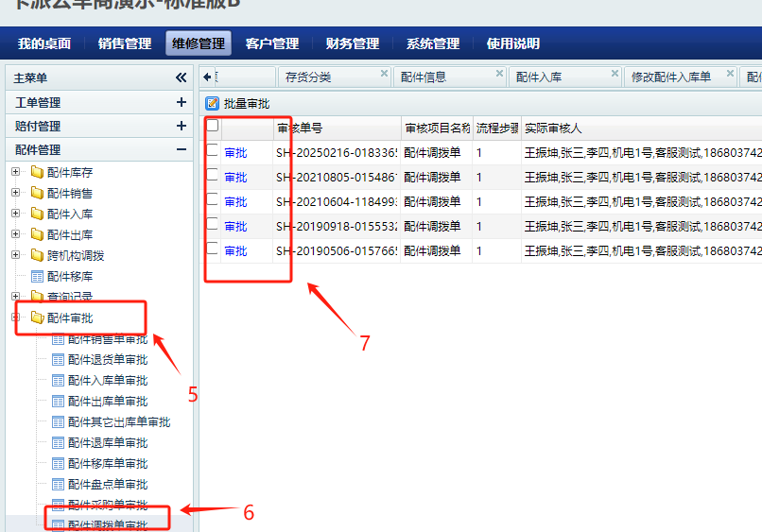This screenshot has width=762, height=532.
Task: Click the batch approval (批量审批) icon
Action: (213, 103)
